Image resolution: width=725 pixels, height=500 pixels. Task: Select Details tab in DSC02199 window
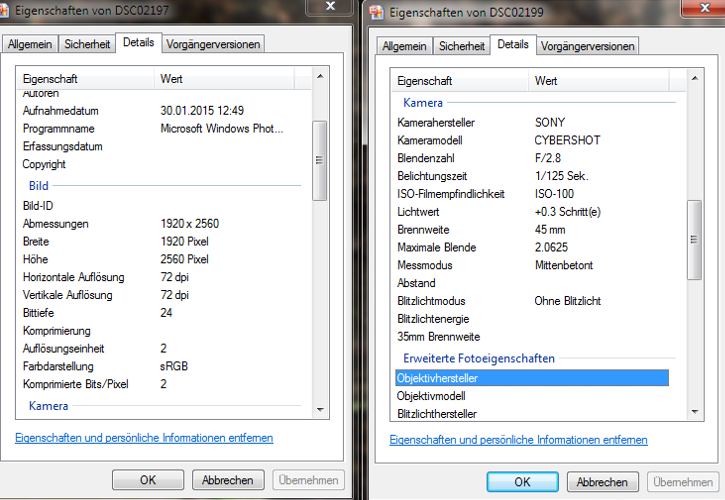click(513, 44)
